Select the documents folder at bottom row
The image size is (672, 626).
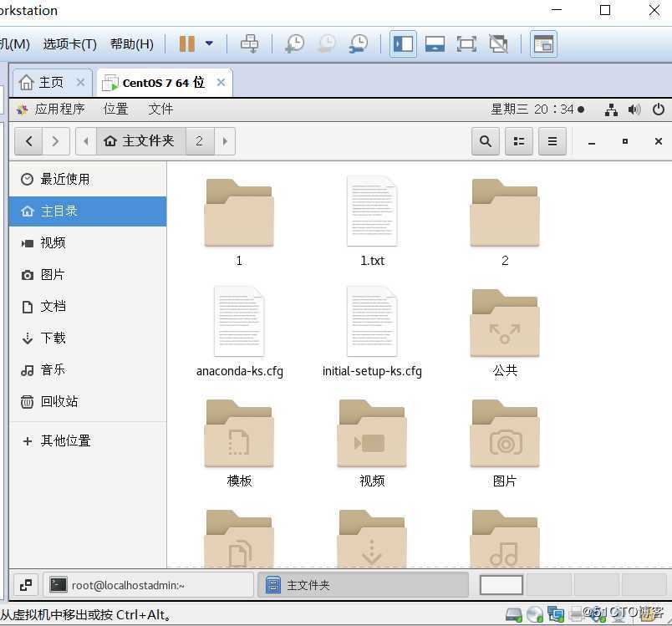(239, 538)
